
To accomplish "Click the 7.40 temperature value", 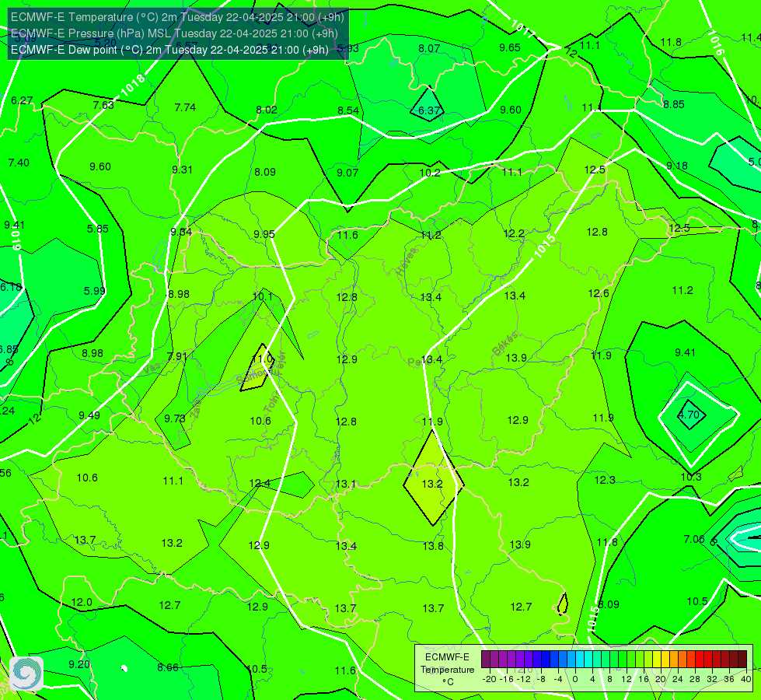I will tap(19, 163).
